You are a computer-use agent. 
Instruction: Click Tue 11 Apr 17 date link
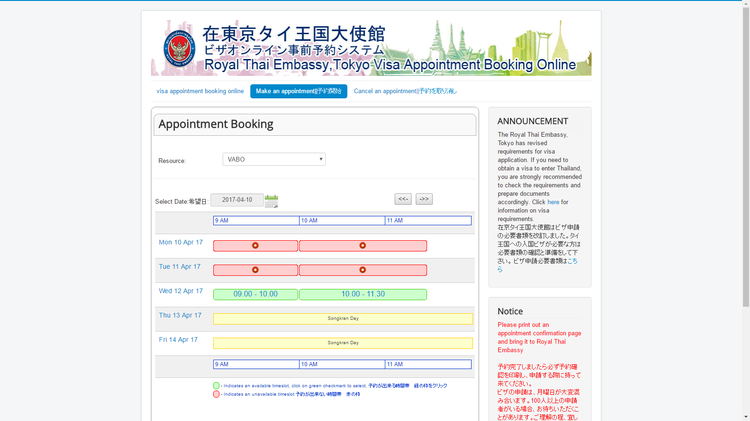click(x=179, y=266)
